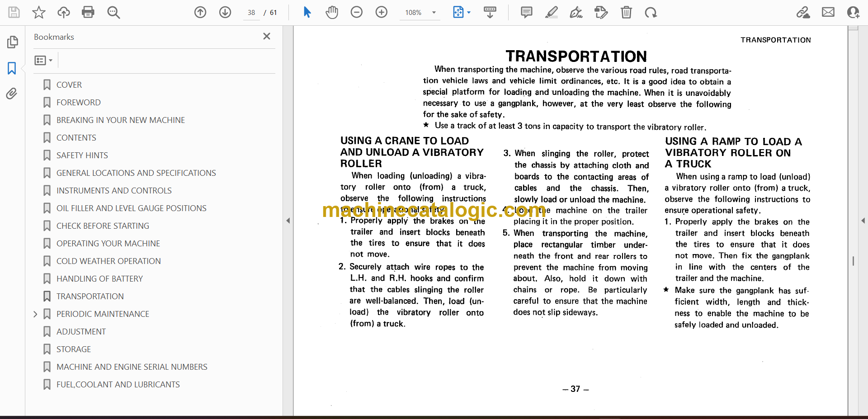Print the document with printer icon
The image size is (868, 419).
pos(88,12)
